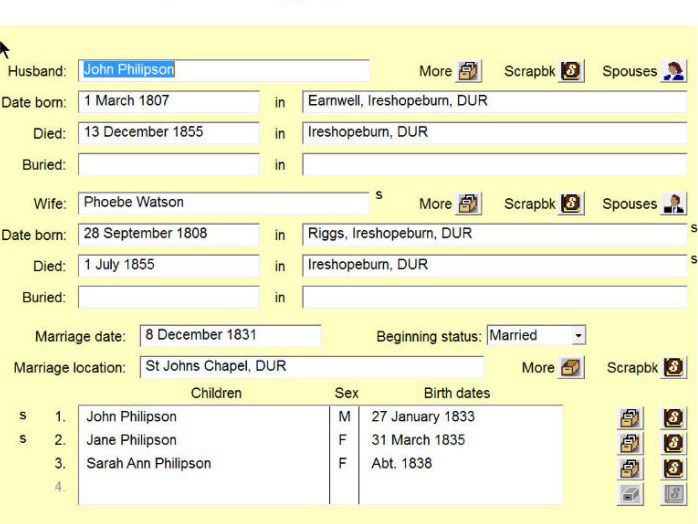Screen dimensions: 698x524
Task: Click birth date Abt. 1838
Action: pyautogui.click(x=402, y=463)
